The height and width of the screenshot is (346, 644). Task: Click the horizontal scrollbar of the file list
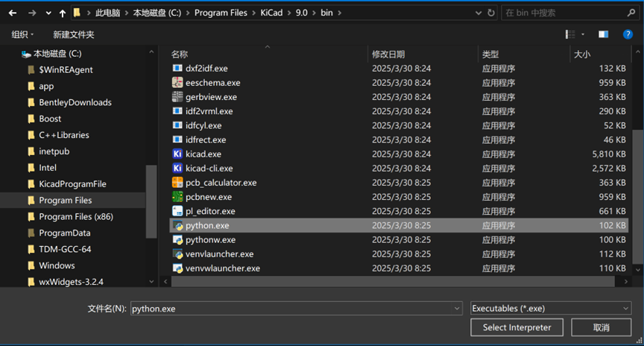393,281
